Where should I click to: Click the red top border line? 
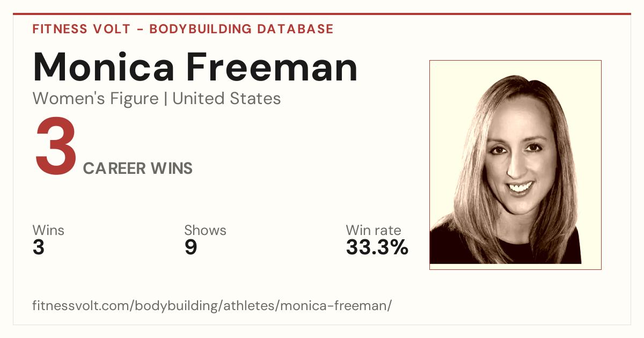tap(322, 14)
